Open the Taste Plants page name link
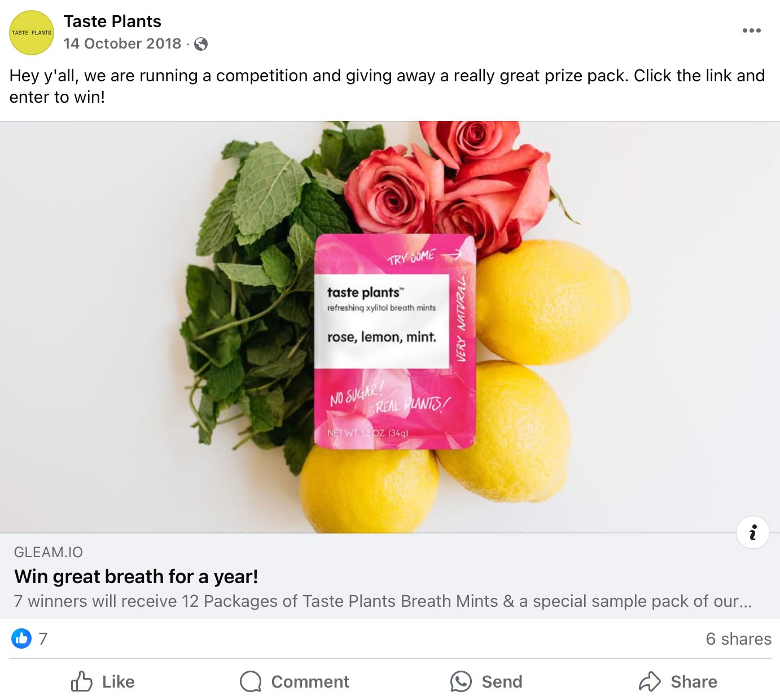Image resolution: width=780 pixels, height=700 pixels. (113, 21)
